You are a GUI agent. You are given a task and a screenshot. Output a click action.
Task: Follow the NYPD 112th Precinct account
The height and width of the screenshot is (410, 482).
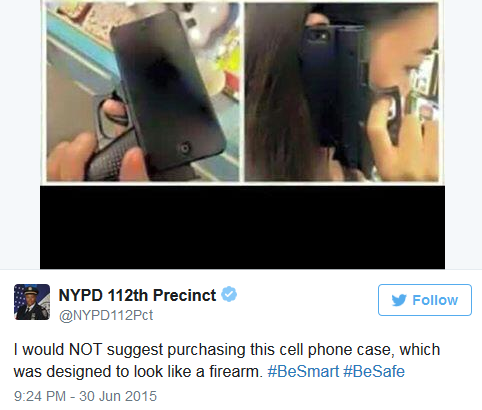coord(425,300)
